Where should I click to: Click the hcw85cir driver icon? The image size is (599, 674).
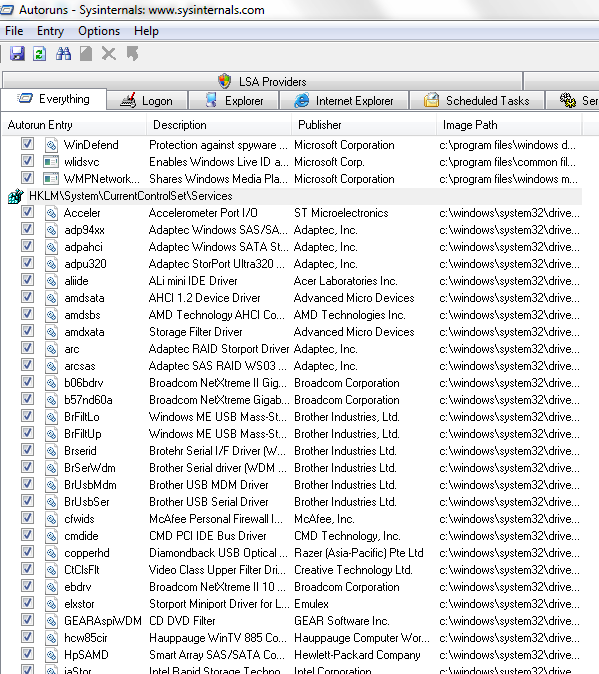[x=51, y=637]
